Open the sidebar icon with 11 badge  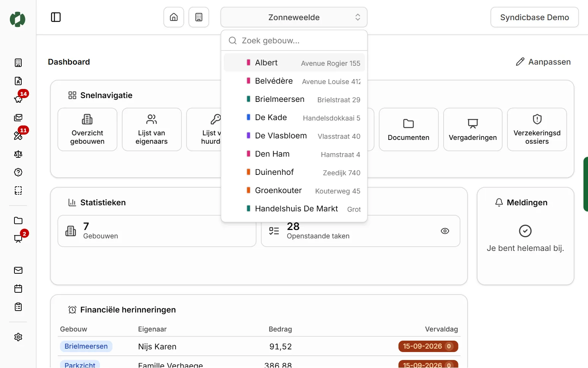18,136
